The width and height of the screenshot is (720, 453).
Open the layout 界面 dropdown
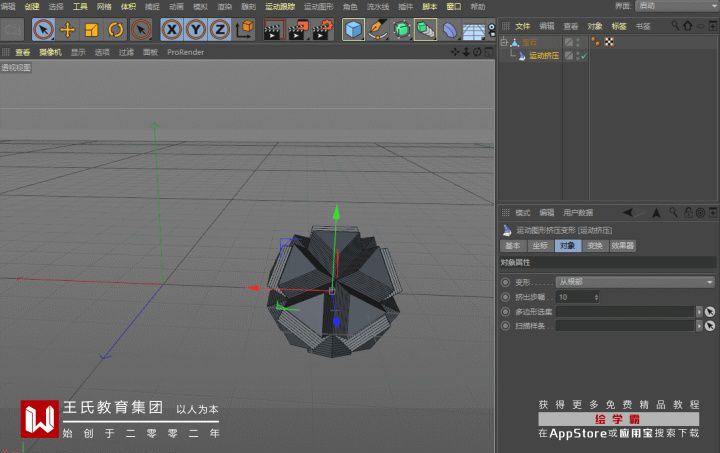point(677,6)
